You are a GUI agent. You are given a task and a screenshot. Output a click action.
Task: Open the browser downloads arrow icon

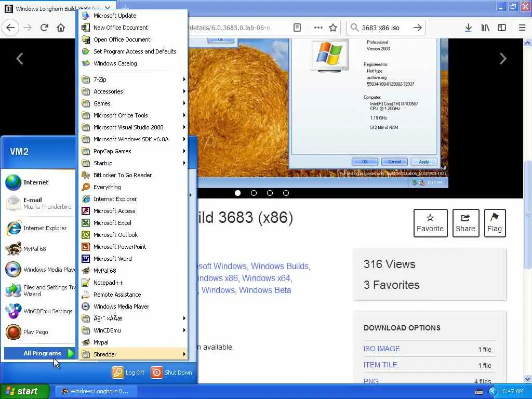pos(468,28)
